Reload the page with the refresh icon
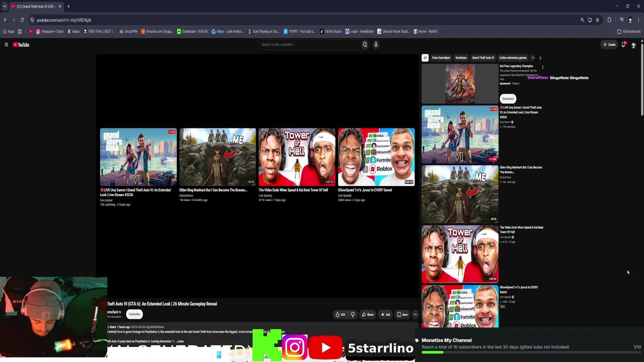This screenshot has height=362, width=644. tap(22, 20)
